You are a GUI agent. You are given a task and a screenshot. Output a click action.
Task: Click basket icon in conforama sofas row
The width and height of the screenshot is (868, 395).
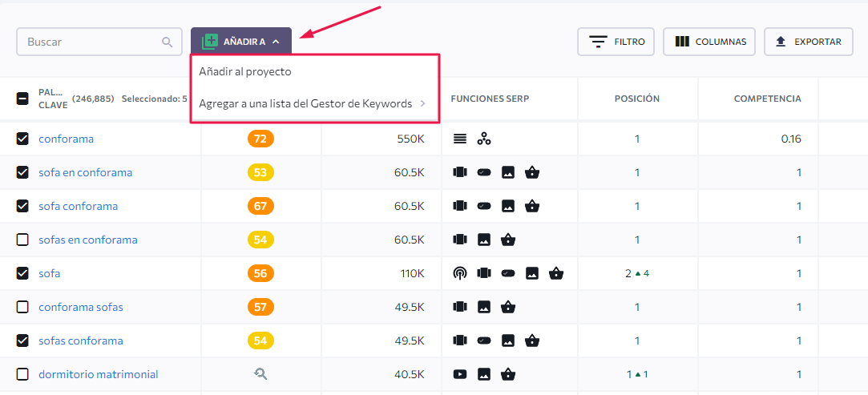click(508, 307)
